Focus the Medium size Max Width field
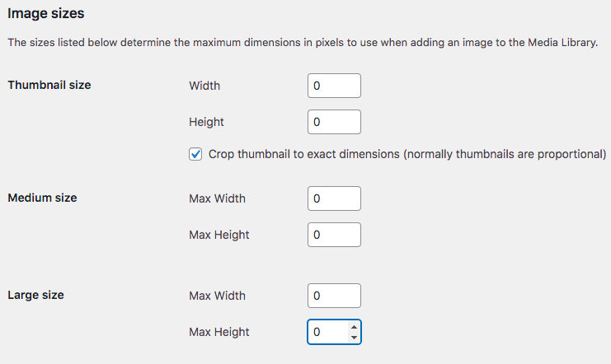This screenshot has width=611, height=364. [x=334, y=198]
